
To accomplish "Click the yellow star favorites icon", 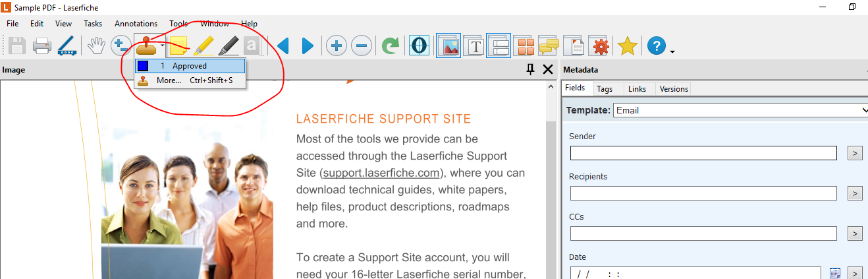I will click(x=628, y=46).
